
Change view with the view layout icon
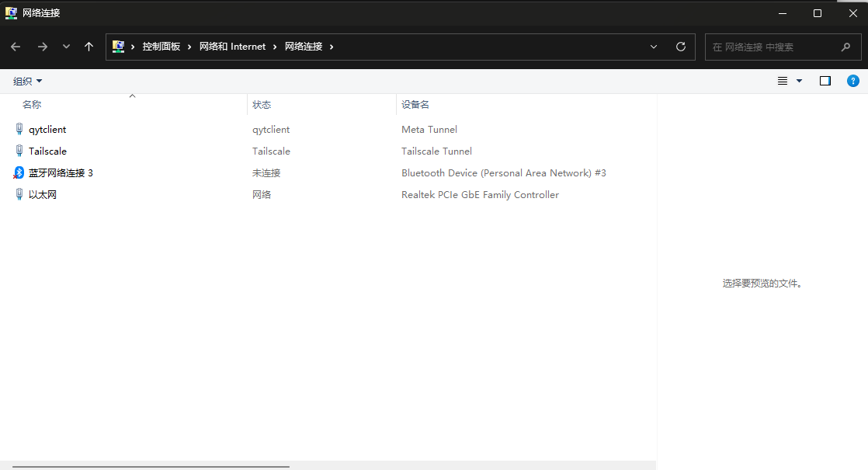(x=782, y=82)
